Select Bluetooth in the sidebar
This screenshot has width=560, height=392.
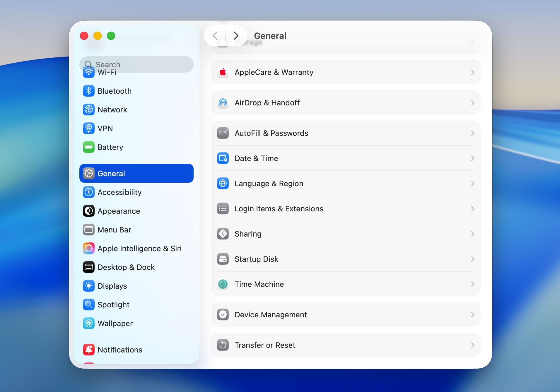click(136, 91)
